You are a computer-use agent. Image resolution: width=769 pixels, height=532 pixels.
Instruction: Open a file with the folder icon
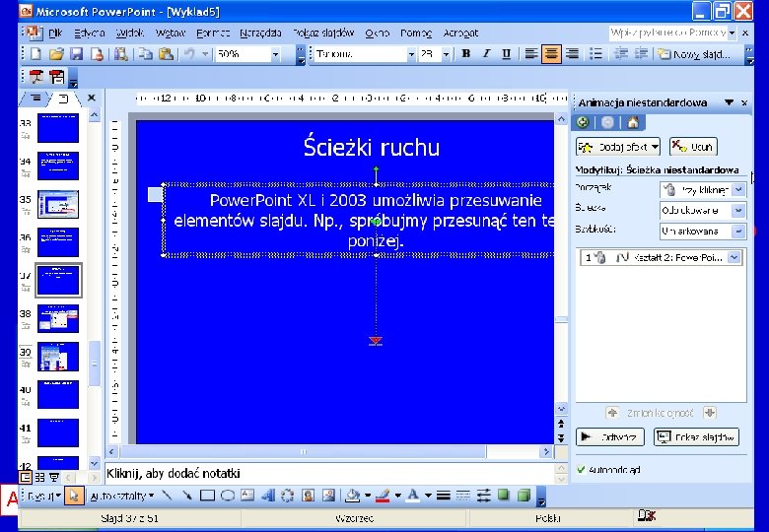click(56, 54)
